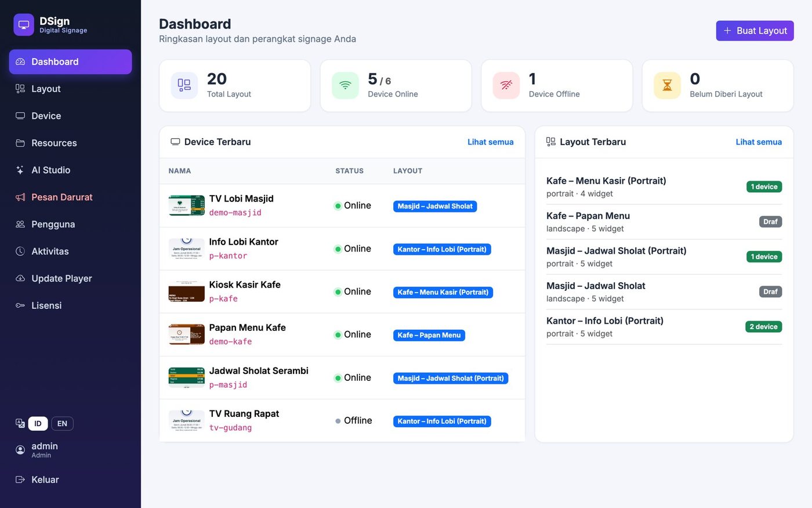Click the Layout grid icon in the sidebar
The image size is (812, 508).
coord(20,89)
